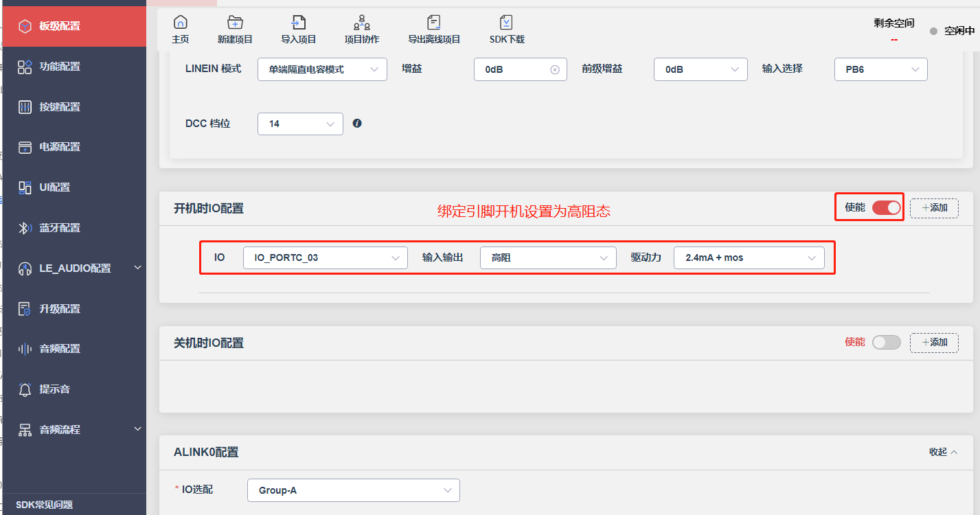Open the DCC 档位 dropdown

click(300, 124)
